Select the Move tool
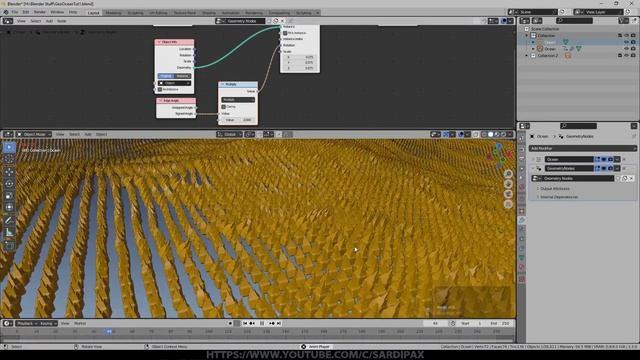This screenshot has width=640, height=360. (9, 172)
